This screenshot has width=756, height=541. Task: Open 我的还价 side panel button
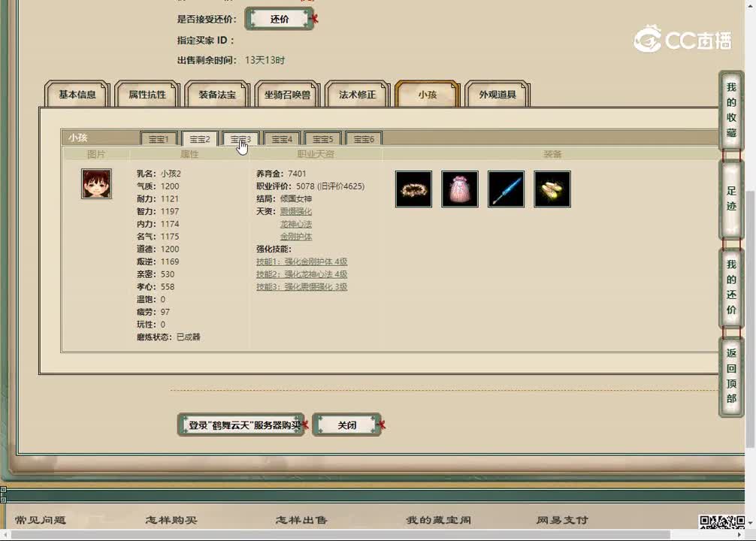click(x=731, y=287)
